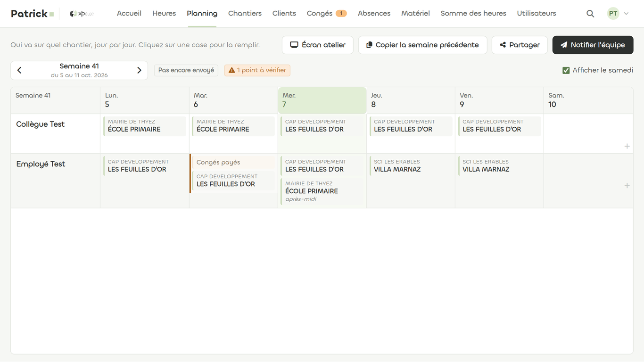The image size is (644, 362).
Task: Toggle Afficher le samedi checkbox
Action: coord(566,70)
